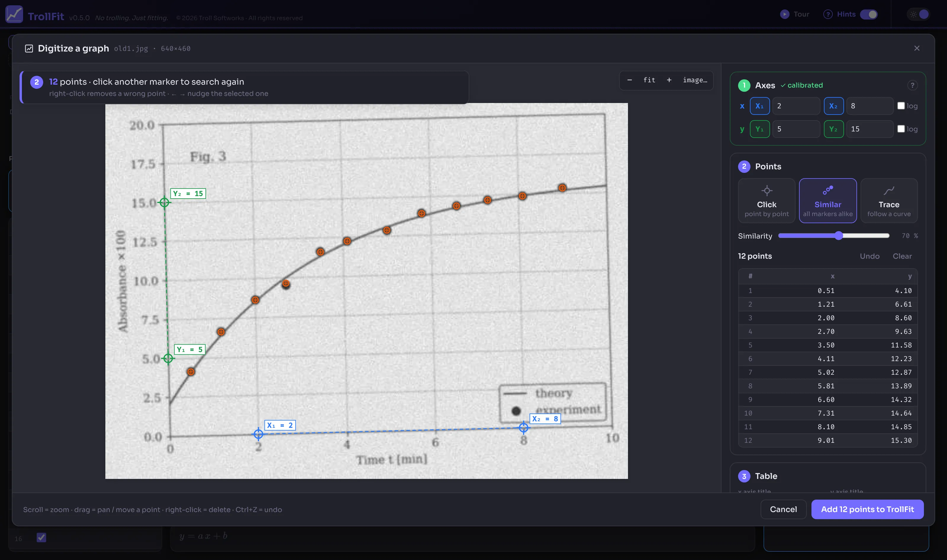The width and height of the screenshot is (947, 560).
Task: Click Clear in the points list
Action: (902, 256)
